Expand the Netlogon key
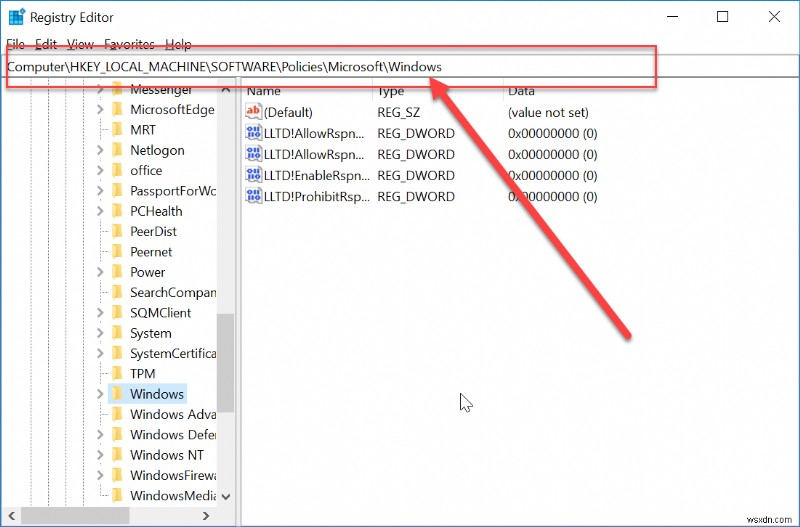This screenshot has height=527, width=800. (x=100, y=150)
